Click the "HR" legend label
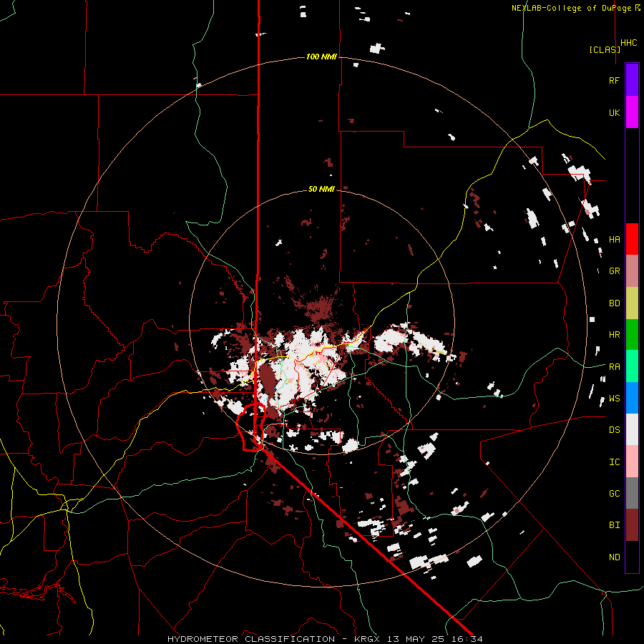 tap(614, 335)
